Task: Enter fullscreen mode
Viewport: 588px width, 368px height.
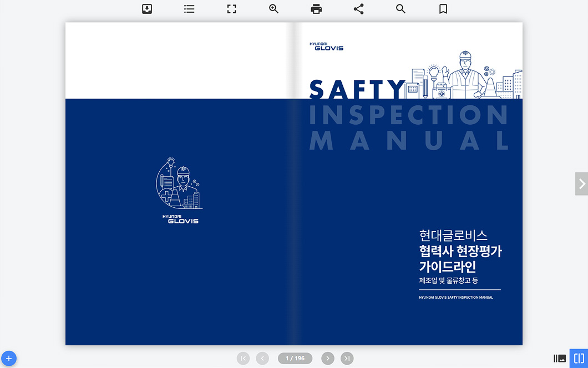Action: [232, 9]
